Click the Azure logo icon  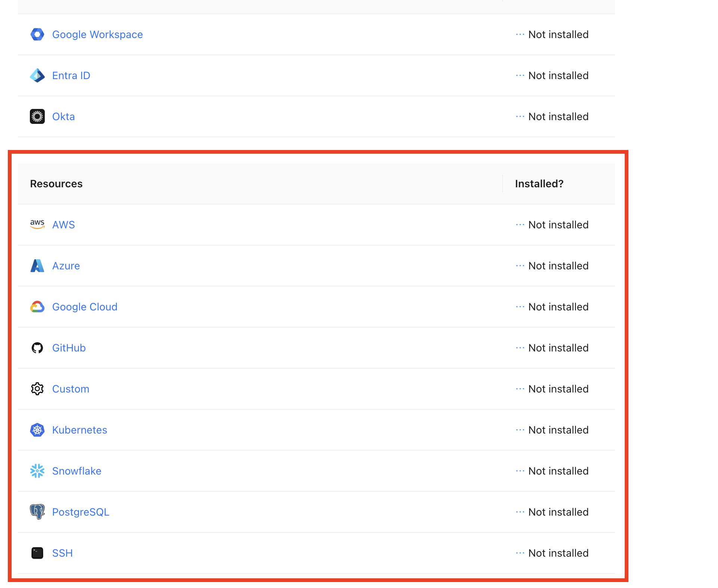37,266
